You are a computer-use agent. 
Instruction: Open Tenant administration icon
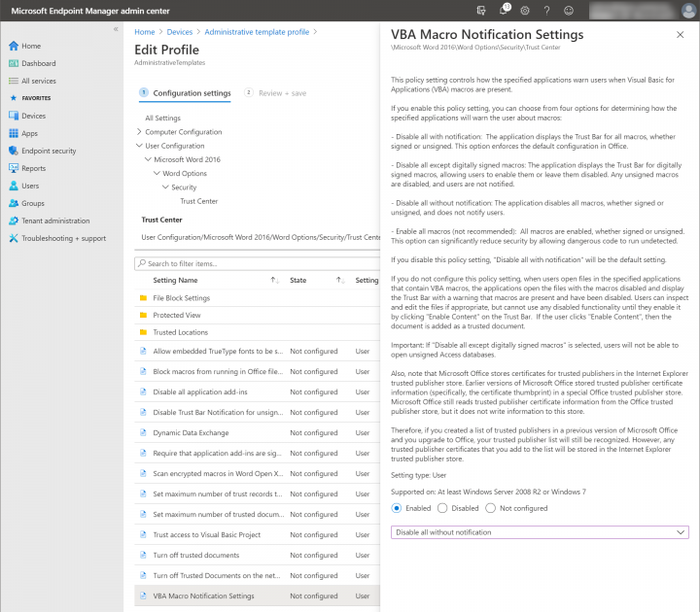14,221
